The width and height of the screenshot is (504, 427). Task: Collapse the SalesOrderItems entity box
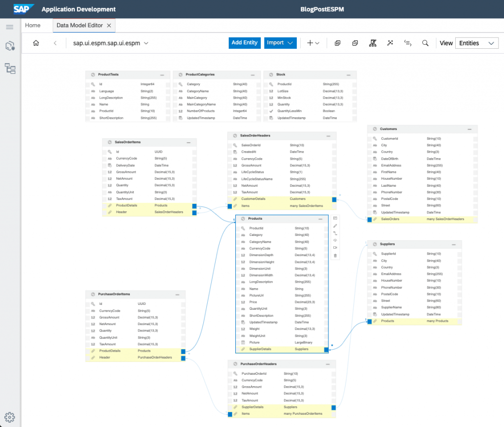coord(189,142)
